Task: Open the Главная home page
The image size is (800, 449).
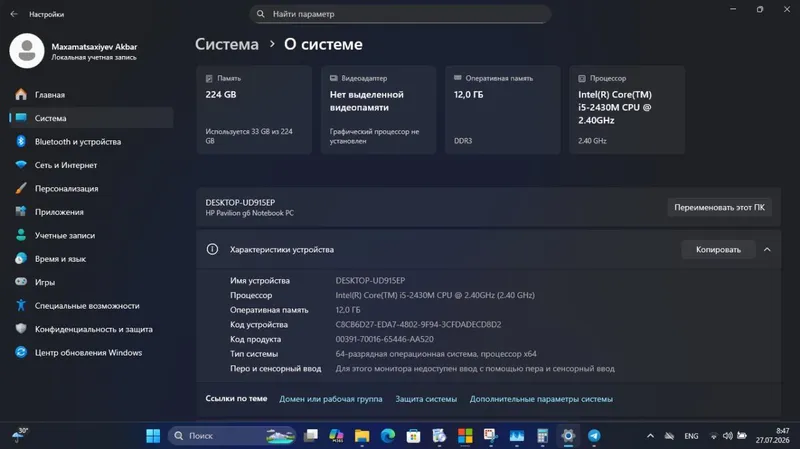Action: point(91,95)
